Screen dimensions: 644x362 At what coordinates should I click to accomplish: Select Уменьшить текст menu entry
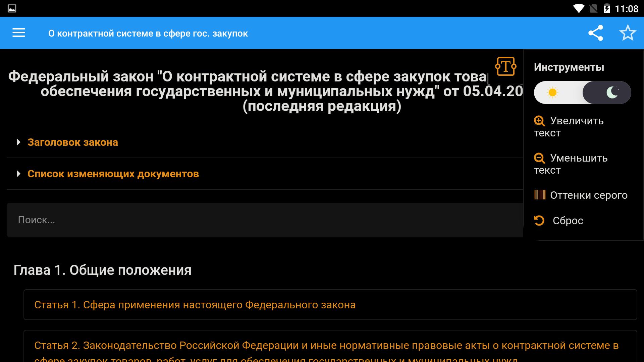click(x=579, y=158)
